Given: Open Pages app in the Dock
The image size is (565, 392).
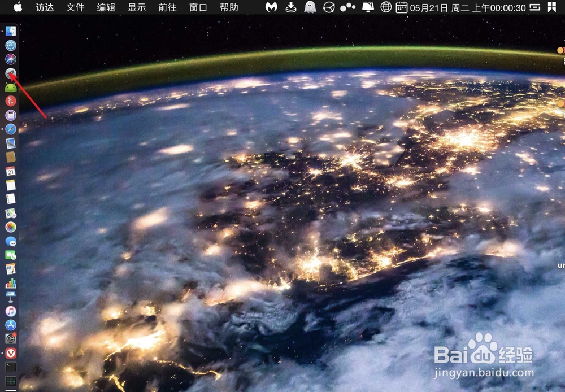Looking at the screenshot, I should pyautogui.click(x=11, y=269).
